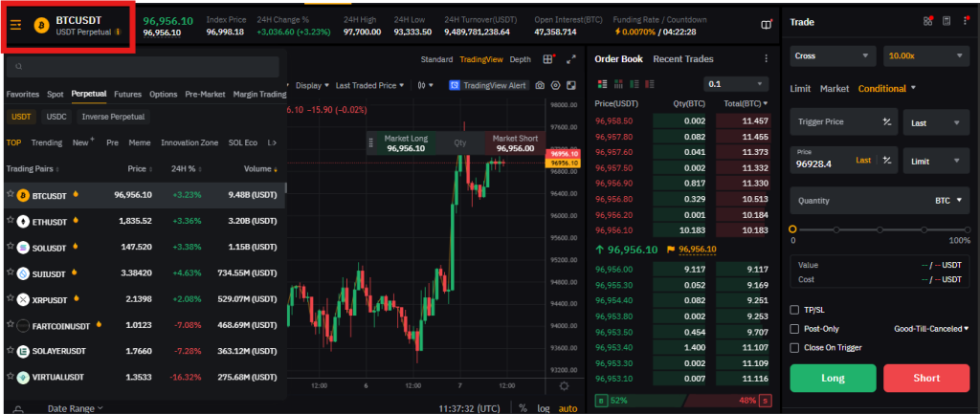The image size is (980, 414).
Task: Open the Cross margin mode dropdown
Action: (x=833, y=55)
